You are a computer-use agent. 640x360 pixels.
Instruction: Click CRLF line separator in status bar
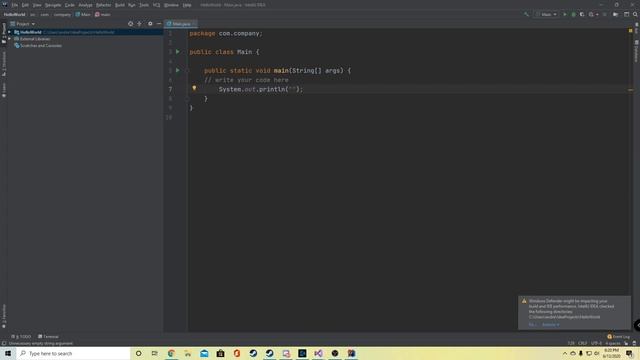click(x=582, y=343)
